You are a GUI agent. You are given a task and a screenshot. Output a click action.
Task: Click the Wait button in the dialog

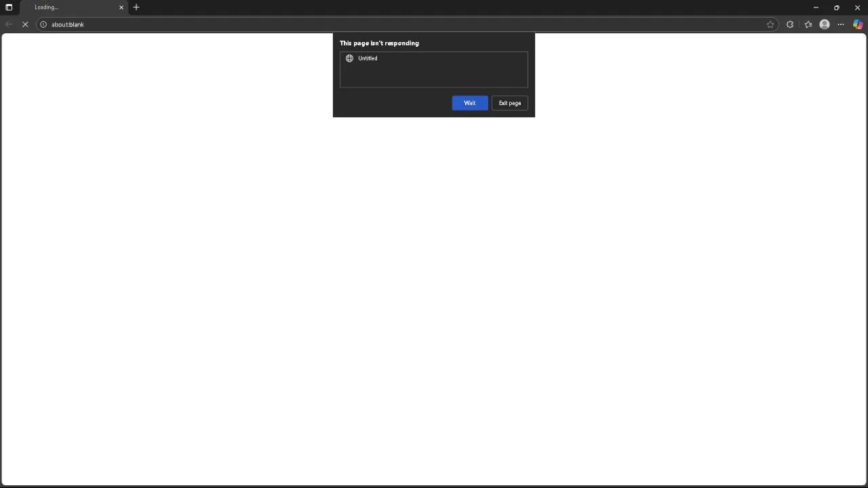(470, 103)
